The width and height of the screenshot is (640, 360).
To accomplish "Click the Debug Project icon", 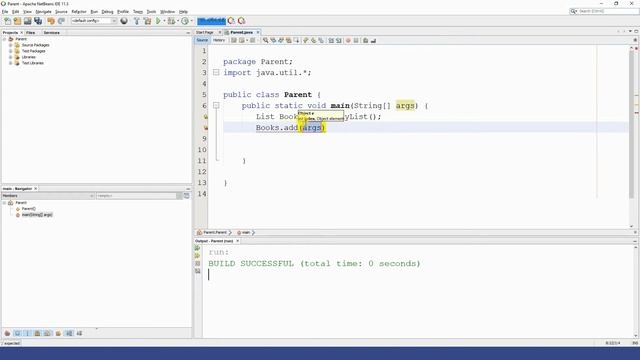I will [171, 21].
